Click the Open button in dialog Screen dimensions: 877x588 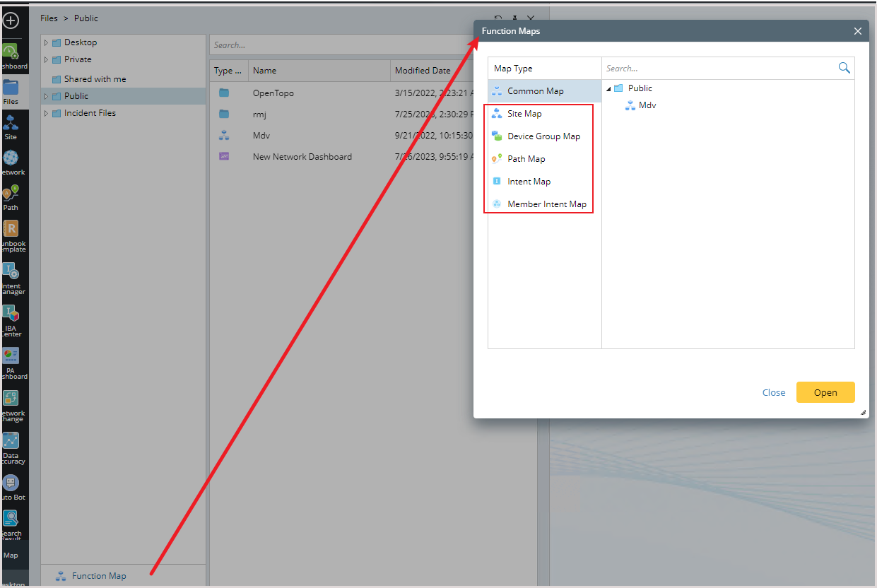[825, 392]
